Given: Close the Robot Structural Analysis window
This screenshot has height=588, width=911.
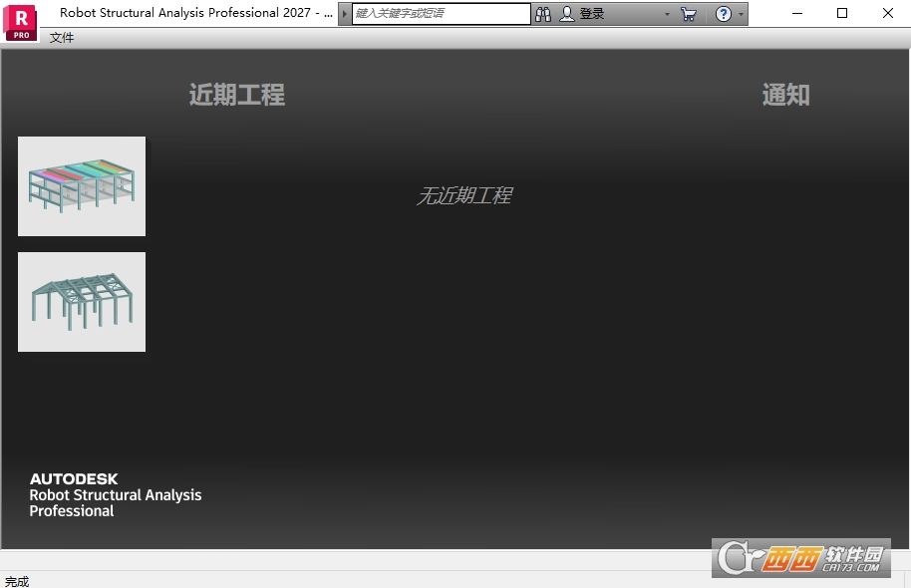Looking at the screenshot, I should tap(888, 13).
